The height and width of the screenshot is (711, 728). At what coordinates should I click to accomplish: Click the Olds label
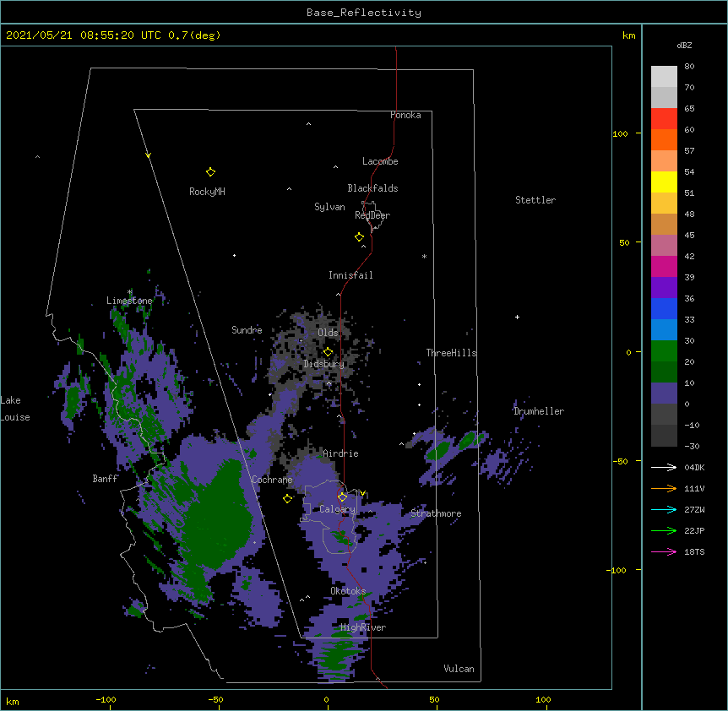(328, 333)
